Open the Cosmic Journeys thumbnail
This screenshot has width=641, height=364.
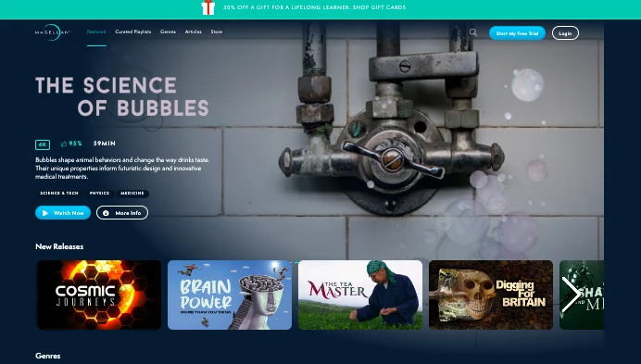(99, 295)
